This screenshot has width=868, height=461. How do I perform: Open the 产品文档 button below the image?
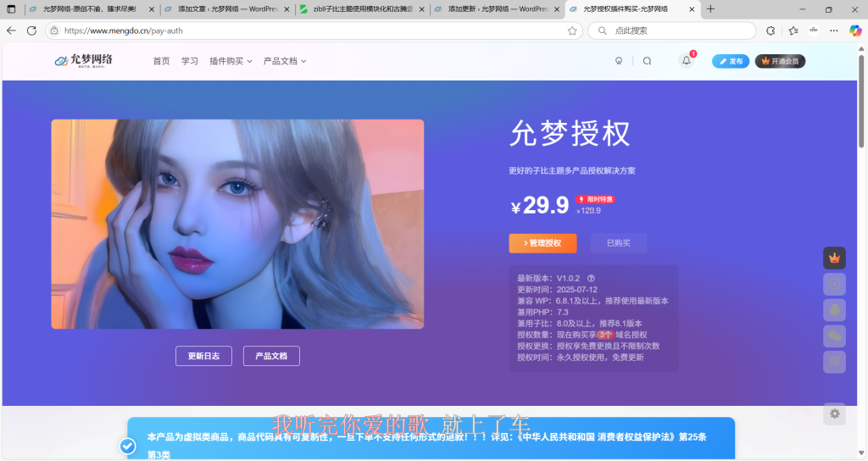click(x=271, y=356)
